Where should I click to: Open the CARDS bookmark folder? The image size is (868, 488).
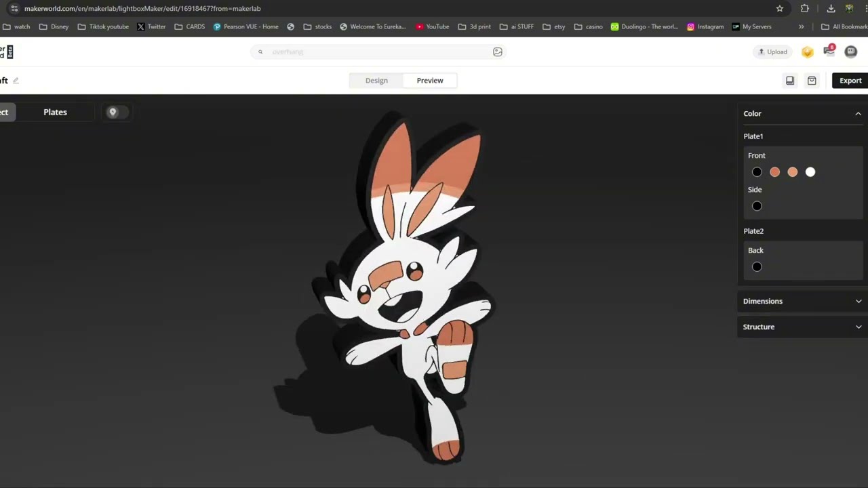189,26
